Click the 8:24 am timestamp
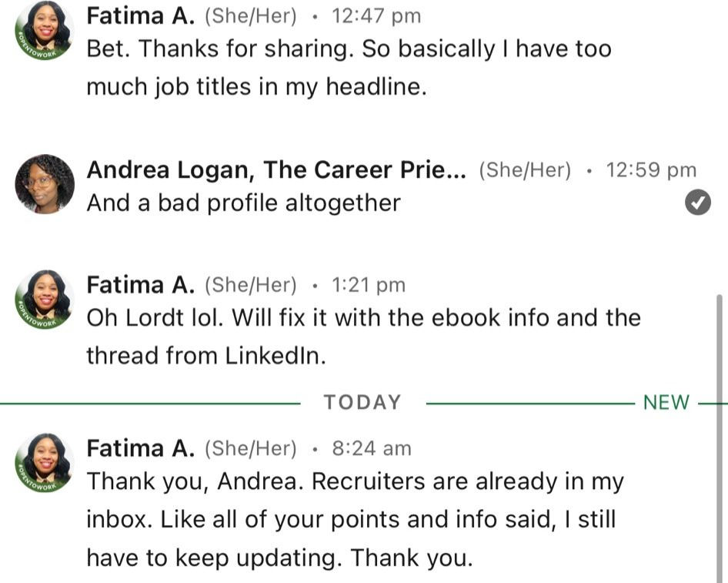This screenshot has width=728, height=583. coord(372,448)
